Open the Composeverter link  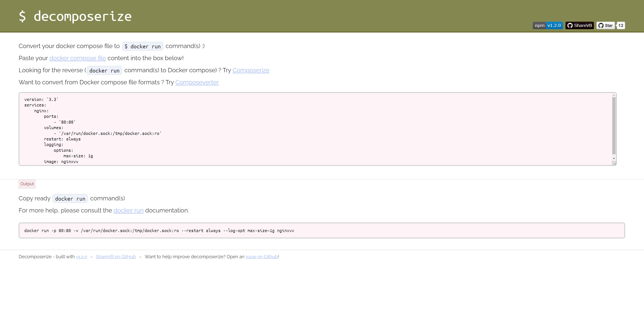[197, 82]
